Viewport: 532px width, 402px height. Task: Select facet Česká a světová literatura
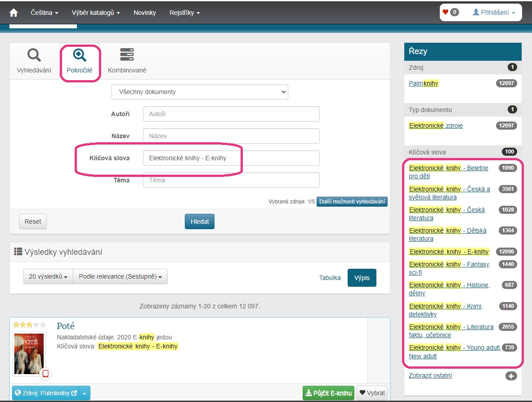[449, 193]
